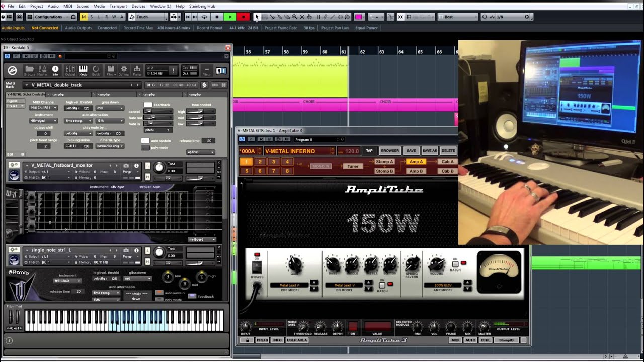Open Kontakt Master editor
Image resolution: width=644 pixels, height=362 pixels.
click(x=42, y=70)
